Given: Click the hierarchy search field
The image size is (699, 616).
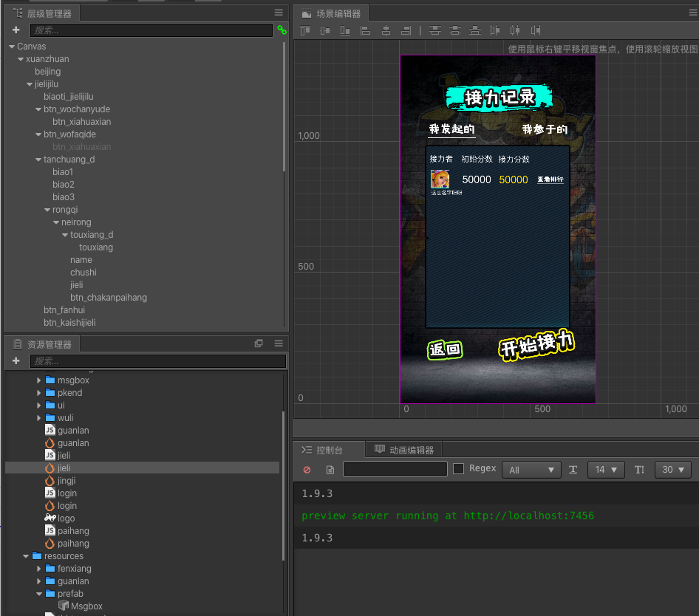Looking at the screenshot, I should [151, 30].
